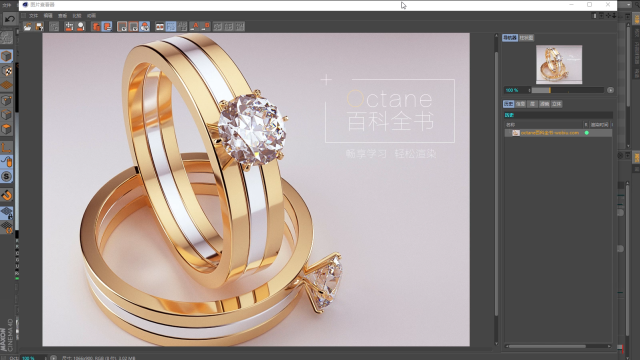Screen dimensions: 640x360
Task: Switch to the Histogram tab beside Navigator
Action: tap(526, 38)
